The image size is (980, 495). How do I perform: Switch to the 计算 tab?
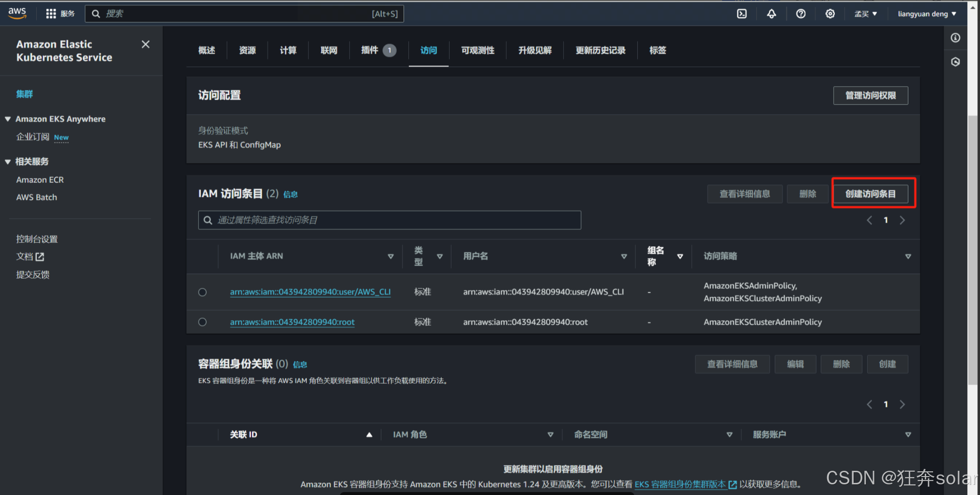[288, 50]
